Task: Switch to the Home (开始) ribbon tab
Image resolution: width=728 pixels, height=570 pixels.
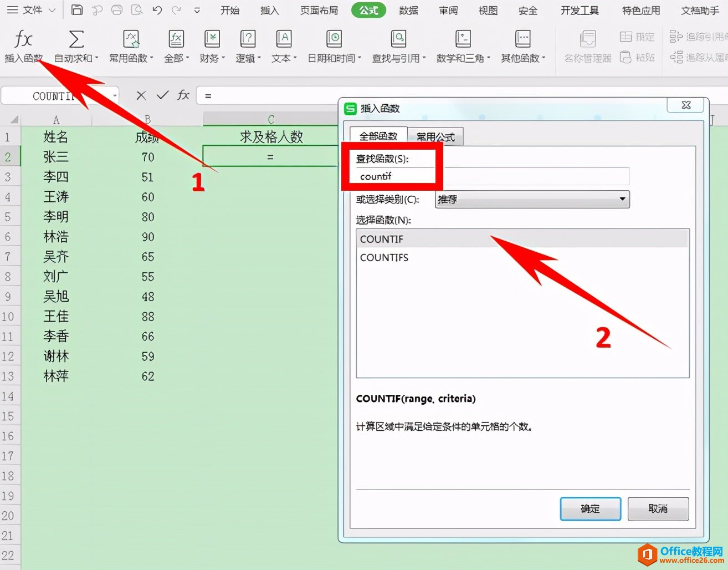Action: tap(230, 10)
